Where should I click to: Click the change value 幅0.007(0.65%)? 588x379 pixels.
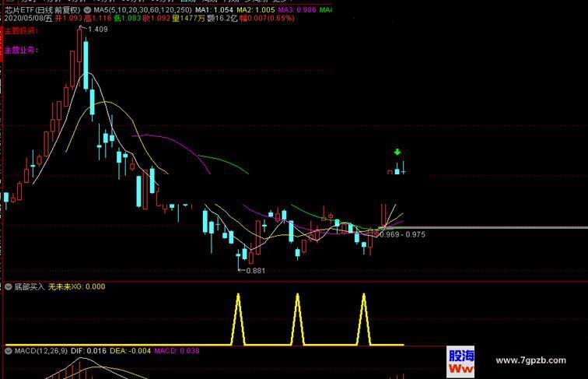[267, 19]
